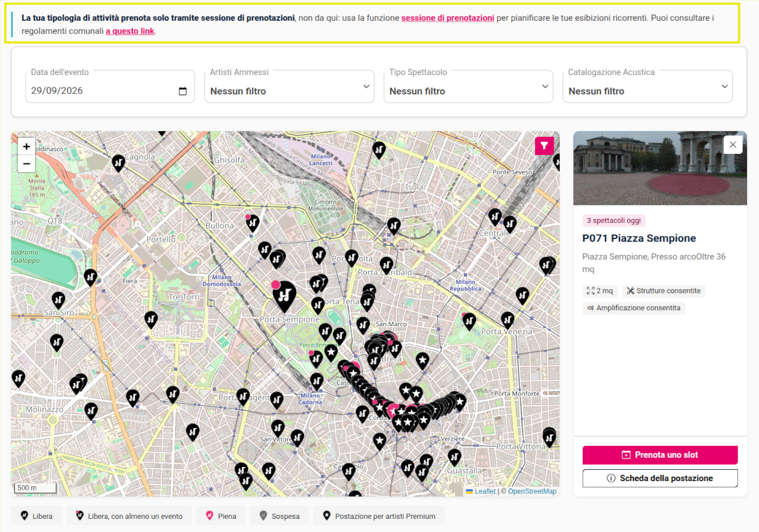Image resolution: width=759 pixels, height=532 pixels.
Task: Click the marker near Tre Torri
Action: [151, 320]
